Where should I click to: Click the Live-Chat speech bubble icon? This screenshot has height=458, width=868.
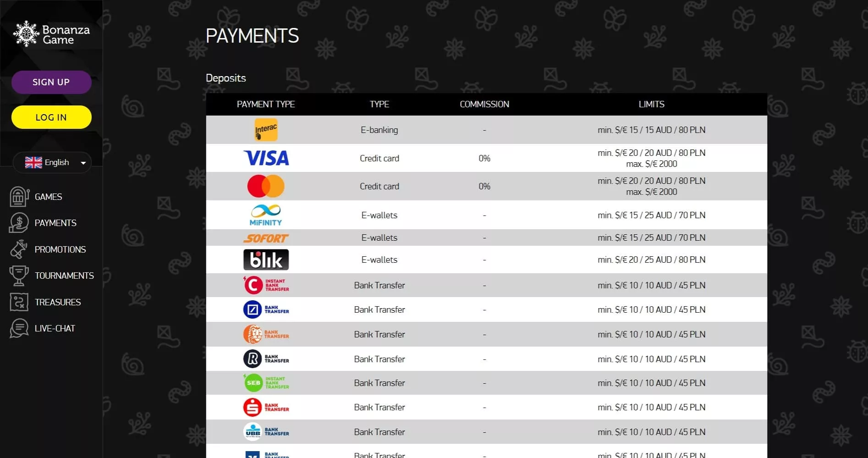[19, 328]
